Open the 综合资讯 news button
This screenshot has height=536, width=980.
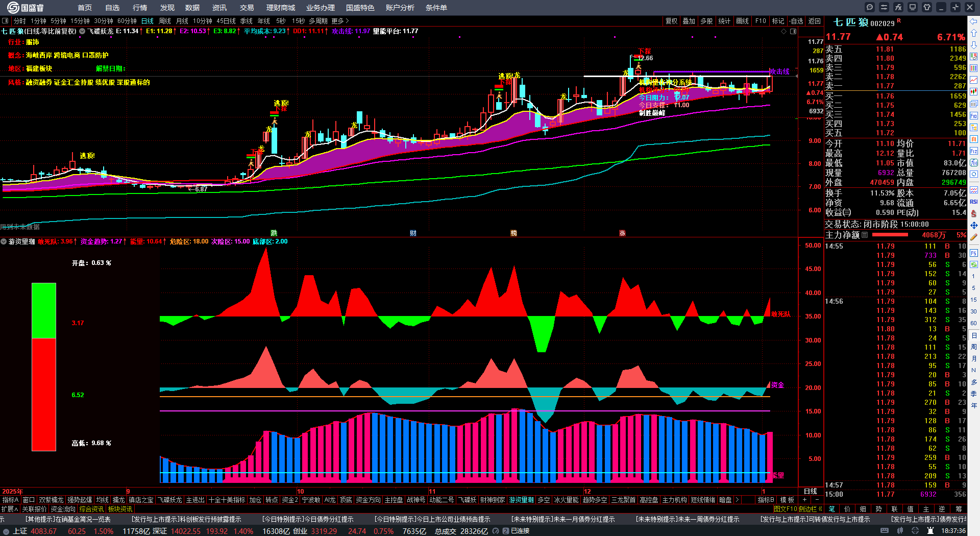coord(91,509)
